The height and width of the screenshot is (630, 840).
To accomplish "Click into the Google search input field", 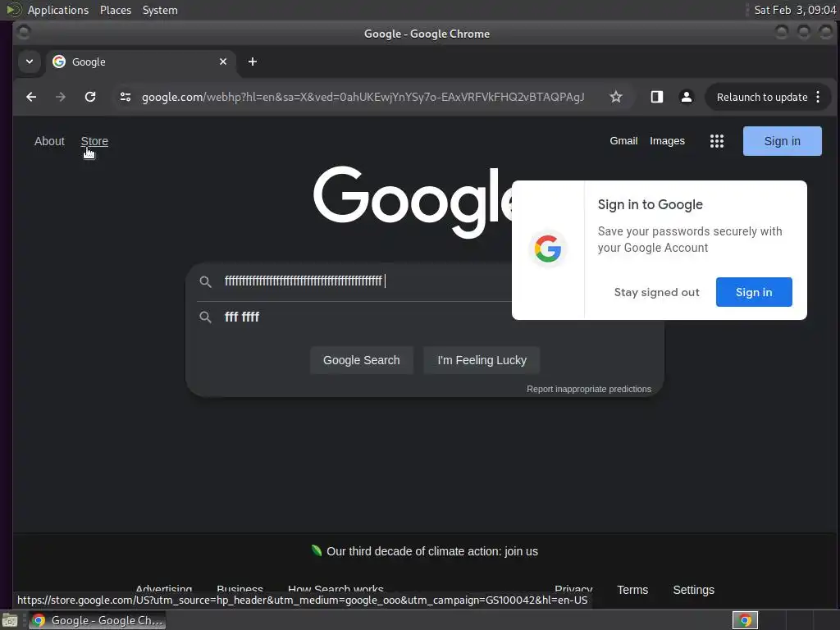I will pyautogui.click(x=367, y=281).
